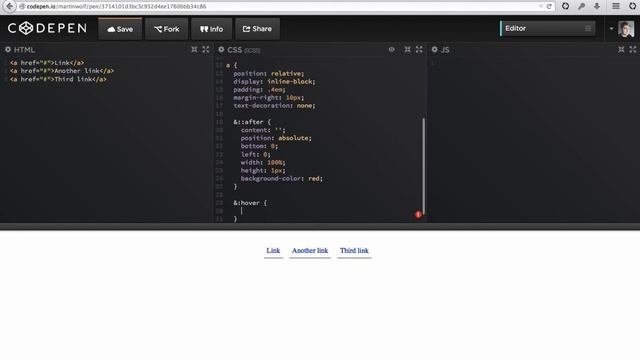Save the pen with the Save button

click(120, 29)
